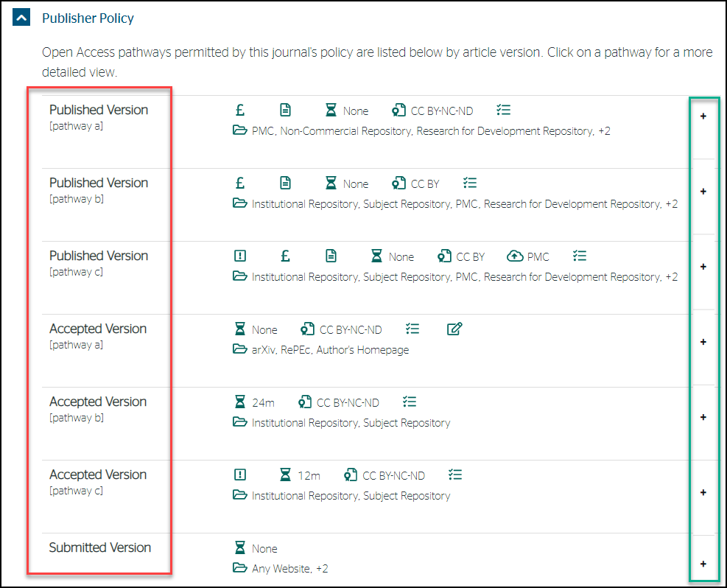Viewport: 727px width, 588px height.
Task: Click the £ fee icon in Published Version pathway a
Action: point(240,109)
